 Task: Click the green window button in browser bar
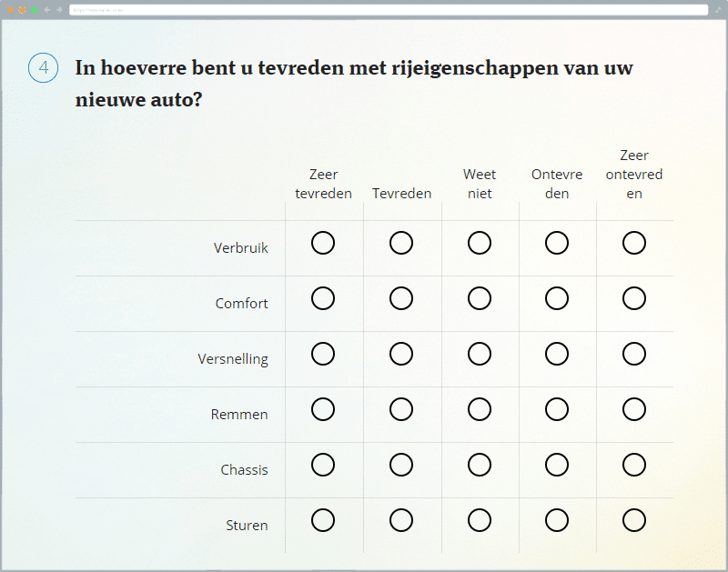point(34,9)
